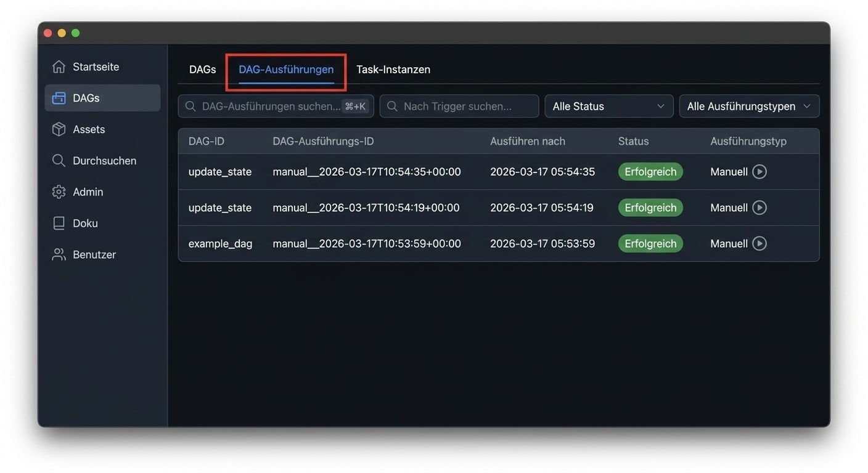Viewport: 868px width, 473px height.
Task: Open run manual__2026-03-17T10:54:35+00:00
Action: pyautogui.click(x=367, y=172)
